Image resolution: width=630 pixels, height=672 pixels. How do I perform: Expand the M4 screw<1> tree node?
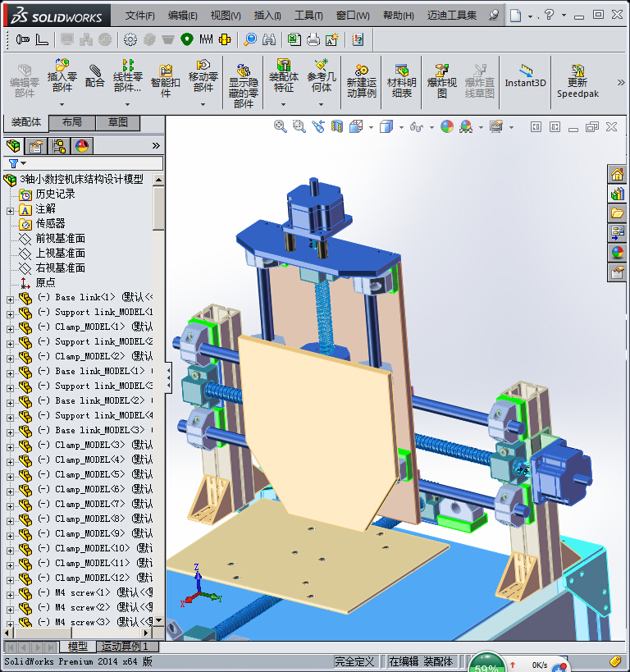[11, 595]
